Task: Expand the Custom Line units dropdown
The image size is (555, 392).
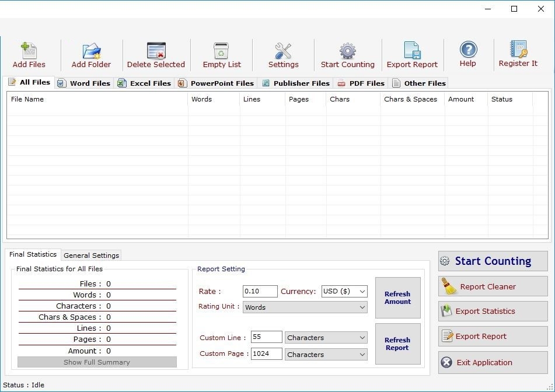Action: click(326, 338)
